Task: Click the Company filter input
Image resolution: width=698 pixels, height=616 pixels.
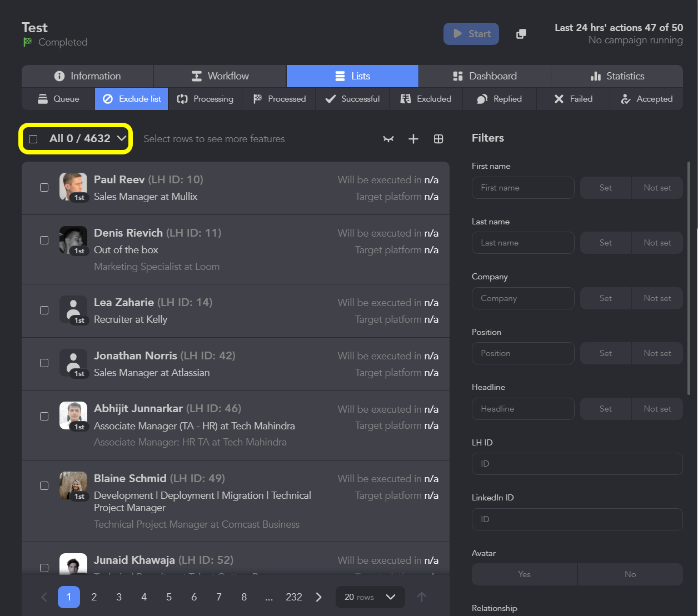Action: pyautogui.click(x=523, y=298)
